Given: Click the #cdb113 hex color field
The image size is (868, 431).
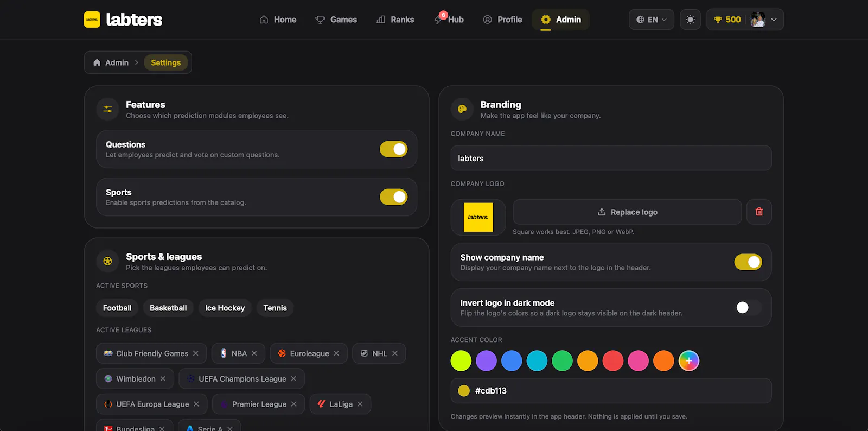Looking at the screenshot, I should (611, 391).
